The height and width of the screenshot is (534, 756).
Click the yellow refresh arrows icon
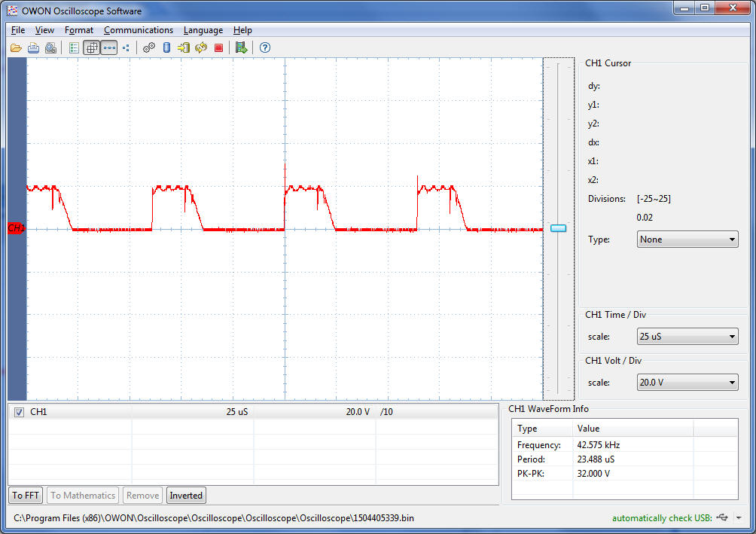click(201, 47)
